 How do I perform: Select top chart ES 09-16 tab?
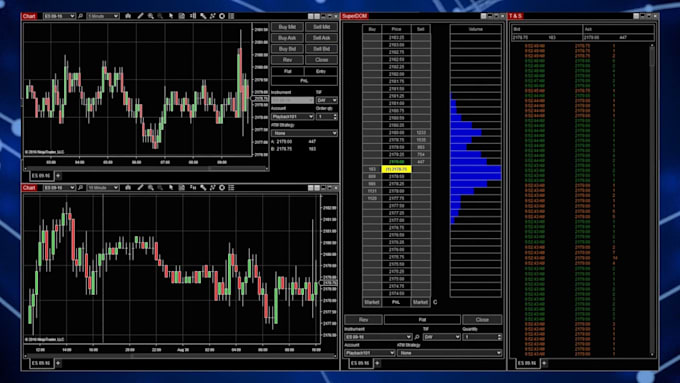[41, 176]
